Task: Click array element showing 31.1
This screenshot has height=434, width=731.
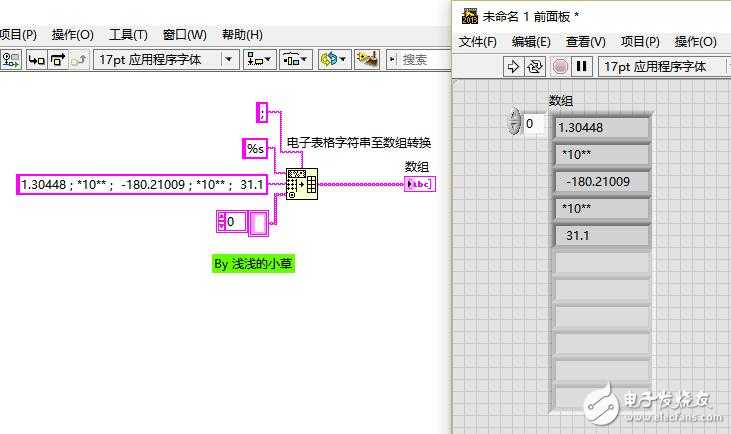Action: (x=602, y=235)
